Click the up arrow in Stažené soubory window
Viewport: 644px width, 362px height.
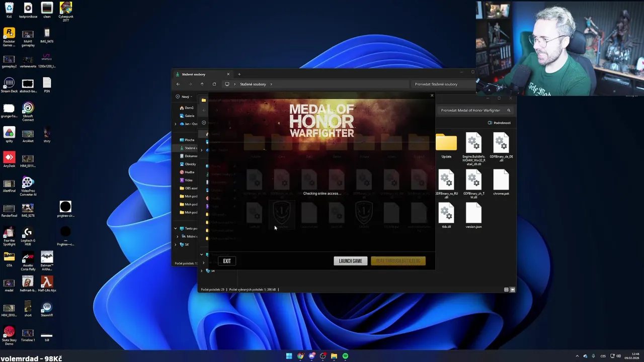[x=202, y=84]
